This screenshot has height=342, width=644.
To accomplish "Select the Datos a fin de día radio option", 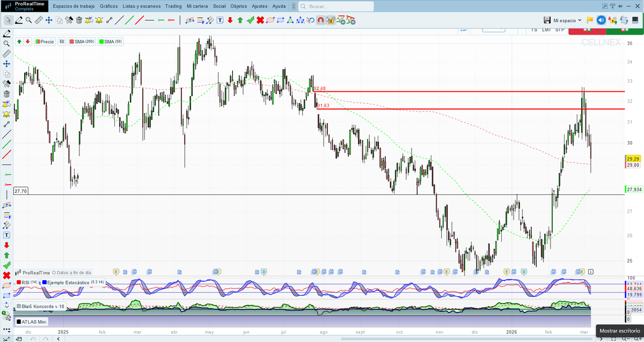I will tap(72, 273).
